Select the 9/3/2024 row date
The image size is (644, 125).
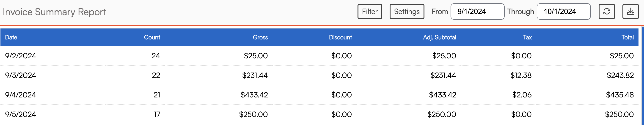coord(20,75)
